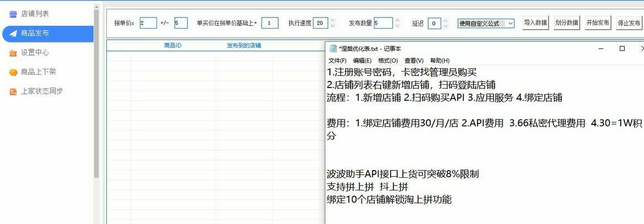Click the 上家状态同步 document icon

(13, 91)
